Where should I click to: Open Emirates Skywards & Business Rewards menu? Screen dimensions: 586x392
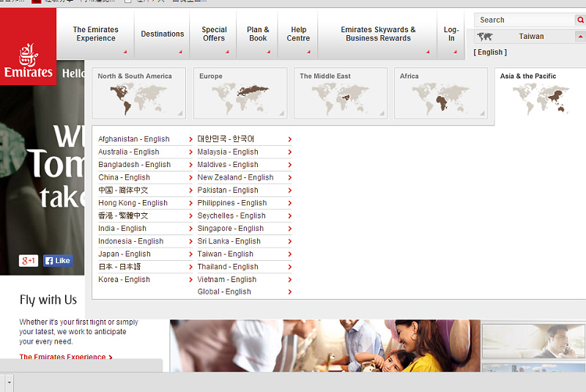coord(378,34)
